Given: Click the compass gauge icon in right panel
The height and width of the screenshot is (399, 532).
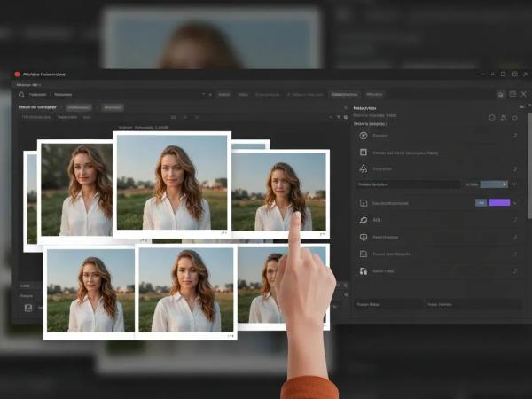Looking at the screenshot, I should click(364, 136).
